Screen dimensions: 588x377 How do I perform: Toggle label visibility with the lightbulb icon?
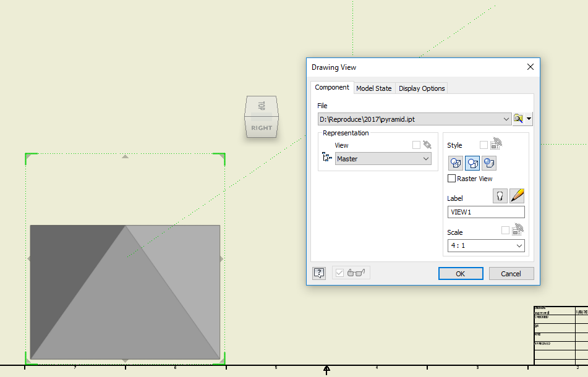pos(500,195)
